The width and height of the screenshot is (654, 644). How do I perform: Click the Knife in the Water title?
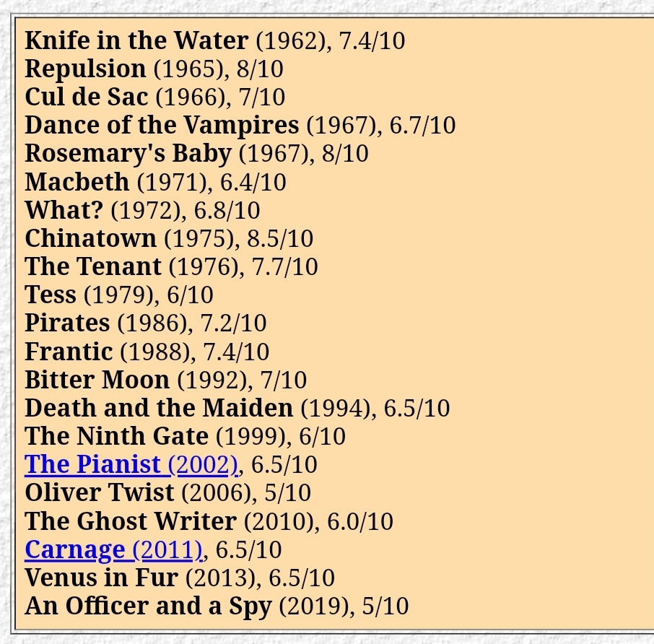coord(137,40)
